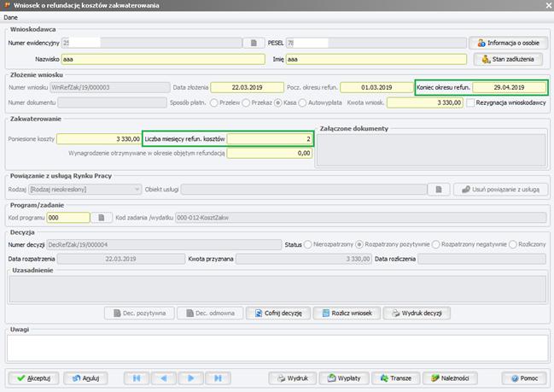Open Obiekt usługi lookup icon

[x=439, y=190]
